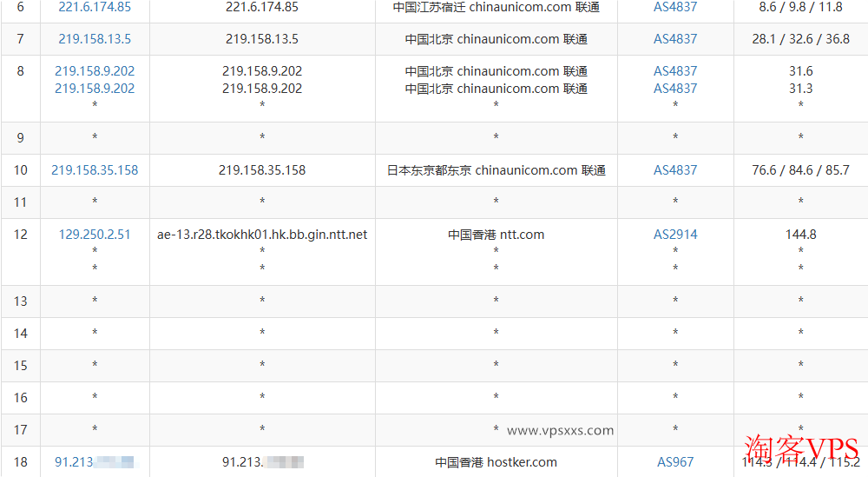Open the 219.158.13.5 IP link in hop 7
This screenshot has width=868, height=477.
click(x=95, y=39)
